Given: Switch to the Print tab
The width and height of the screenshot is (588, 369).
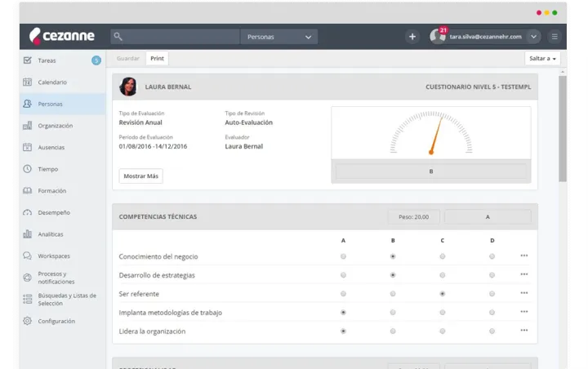Looking at the screenshot, I should (x=157, y=59).
